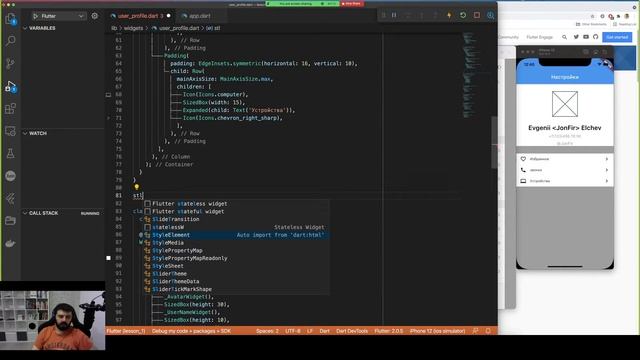Image resolution: width=640 pixels, height=360 pixels.
Task: Open Chrome extensions puzzle icon
Action: [x=618, y=16]
